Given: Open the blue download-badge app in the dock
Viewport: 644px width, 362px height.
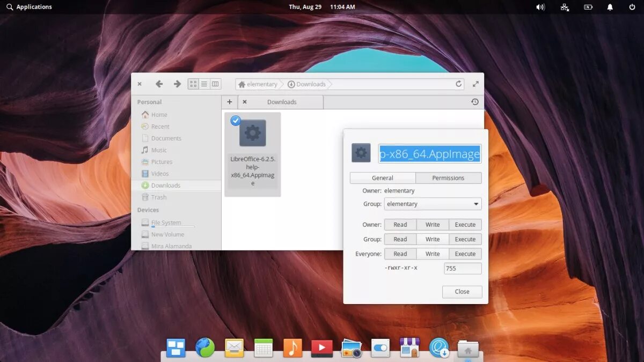Looking at the screenshot, I should click(x=439, y=348).
